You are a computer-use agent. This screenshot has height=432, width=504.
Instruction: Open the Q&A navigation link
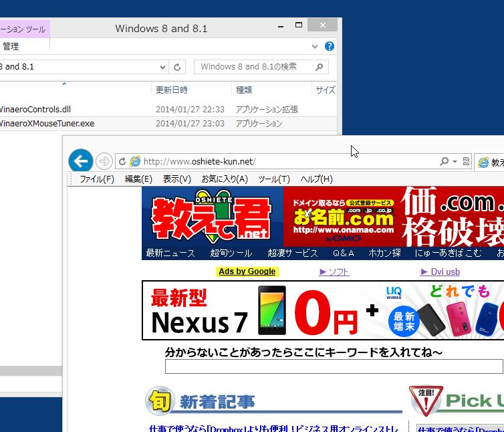[x=344, y=253]
